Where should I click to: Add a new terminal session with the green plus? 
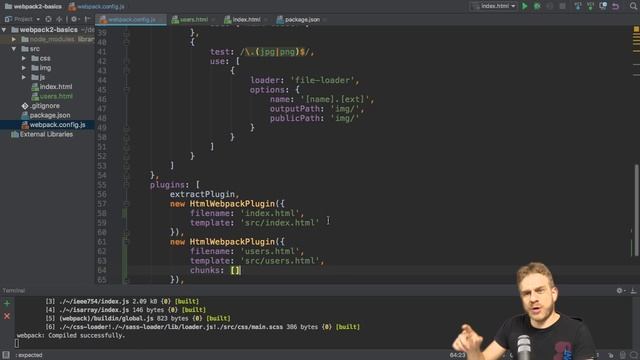coord(7,303)
